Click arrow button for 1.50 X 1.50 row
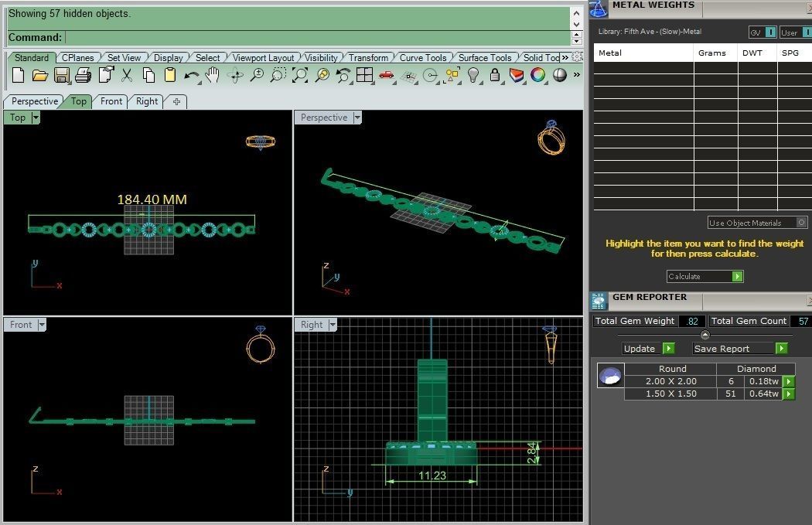This screenshot has height=525, width=812. pyautogui.click(x=788, y=394)
